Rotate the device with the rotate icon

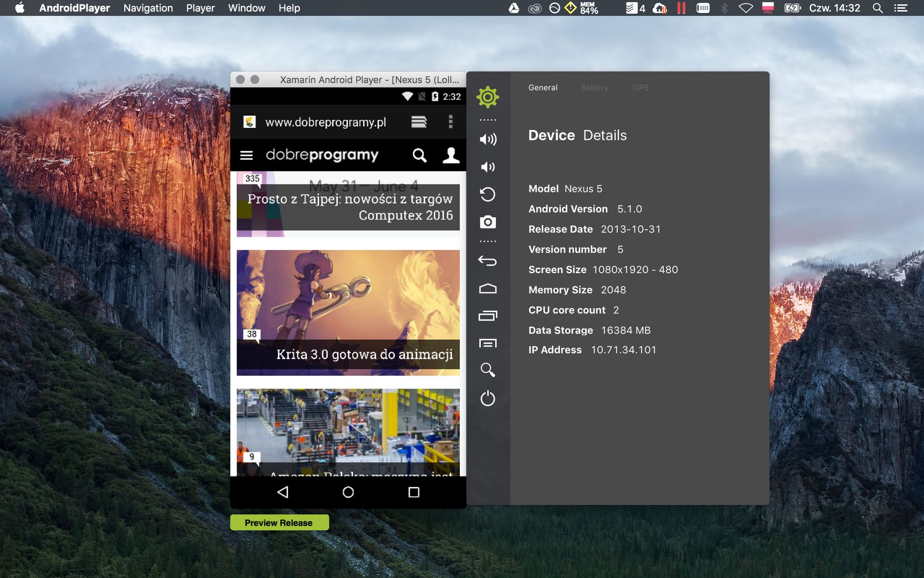[x=488, y=194]
